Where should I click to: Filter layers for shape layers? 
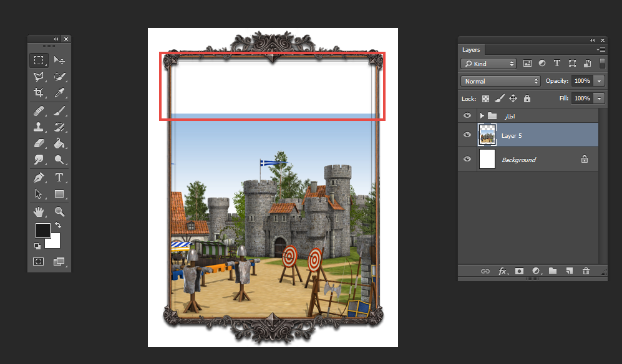coord(572,64)
